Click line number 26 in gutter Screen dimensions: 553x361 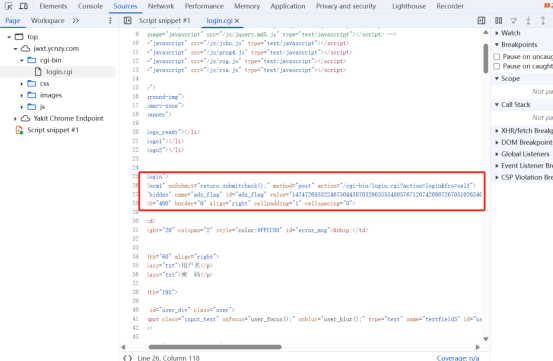point(136,185)
